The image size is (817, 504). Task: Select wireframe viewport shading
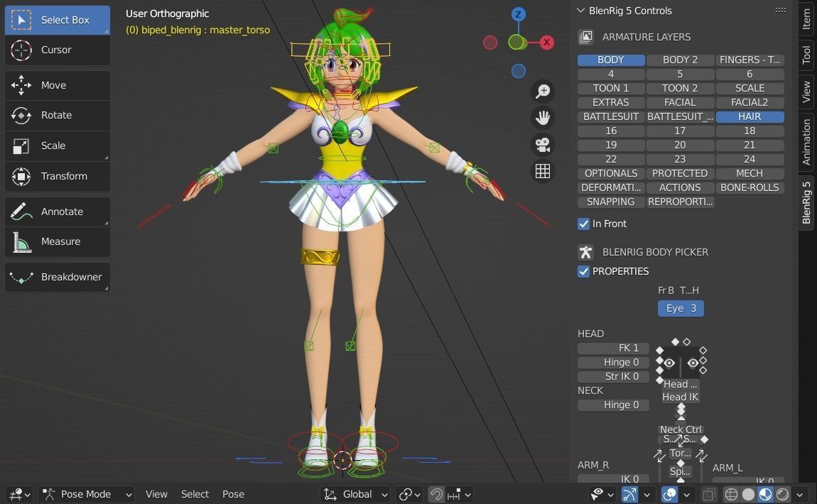(x=731, y=494)
